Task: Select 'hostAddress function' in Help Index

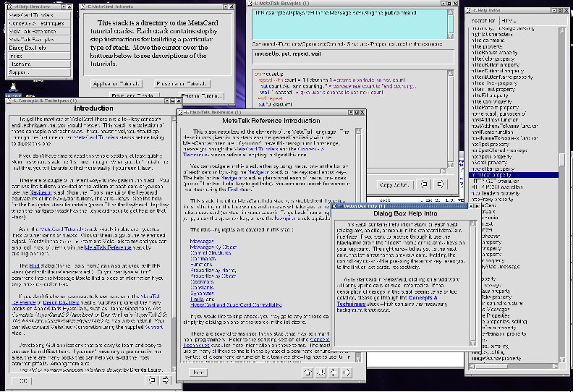Action: 495,120
